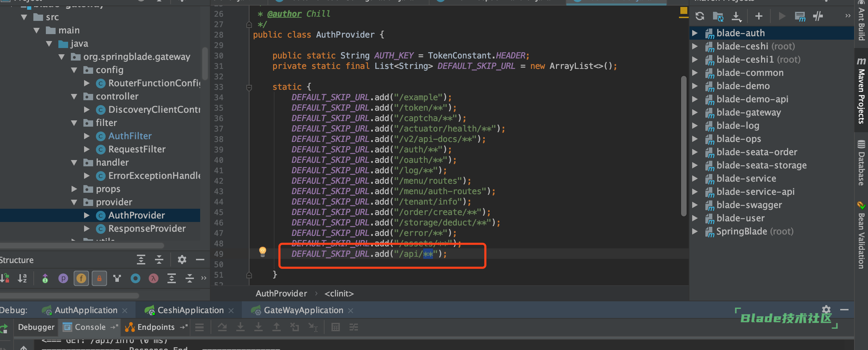Screen dimensions: 868x350
Task: Toggle show non-public members
Action: 99,278
